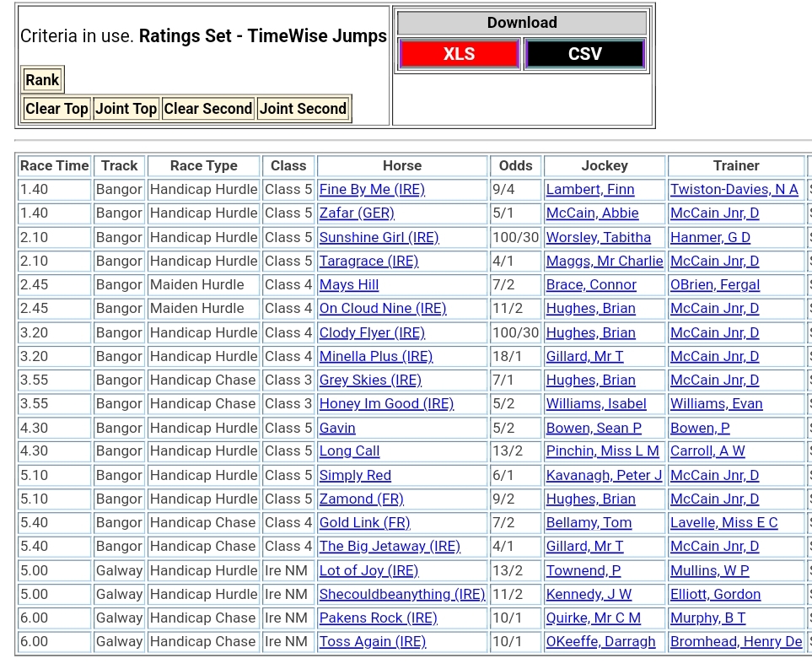Click the Odds column header
The width and height of the screenshot is (812, 669).
pyautogui.click(x=515, y=166)
